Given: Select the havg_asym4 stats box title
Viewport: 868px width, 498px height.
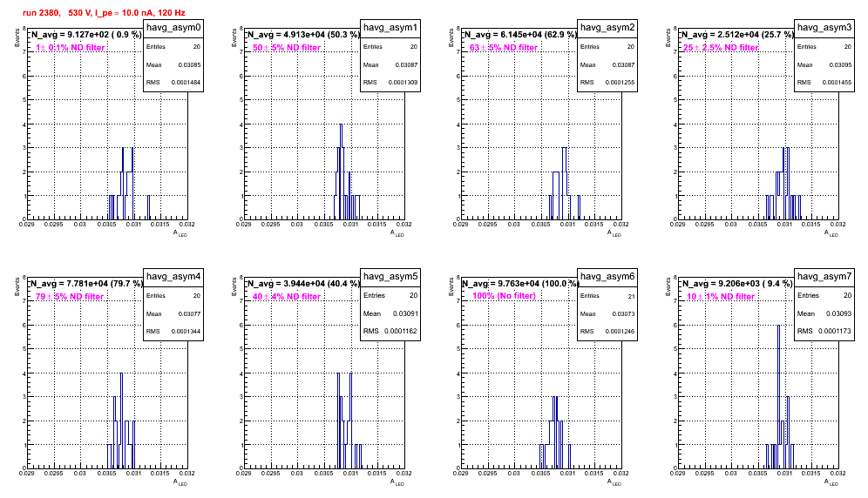Looking at the screenshot, I should (173, 277).
